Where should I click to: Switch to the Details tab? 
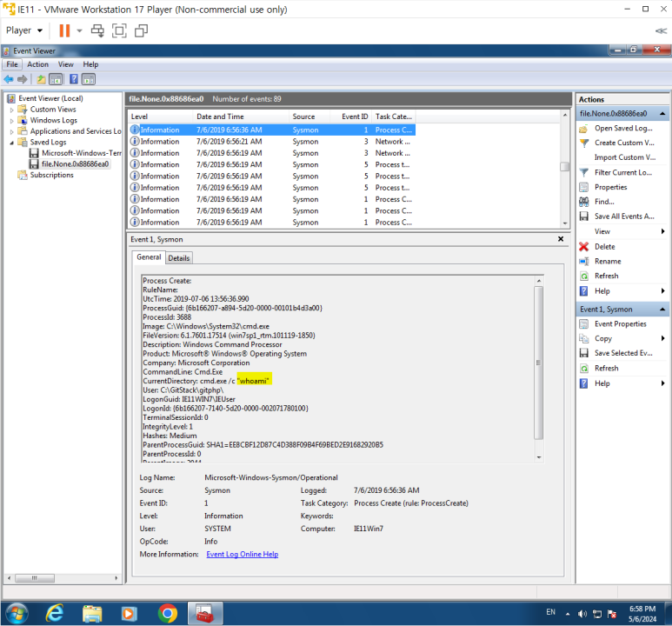pos(179,258)
